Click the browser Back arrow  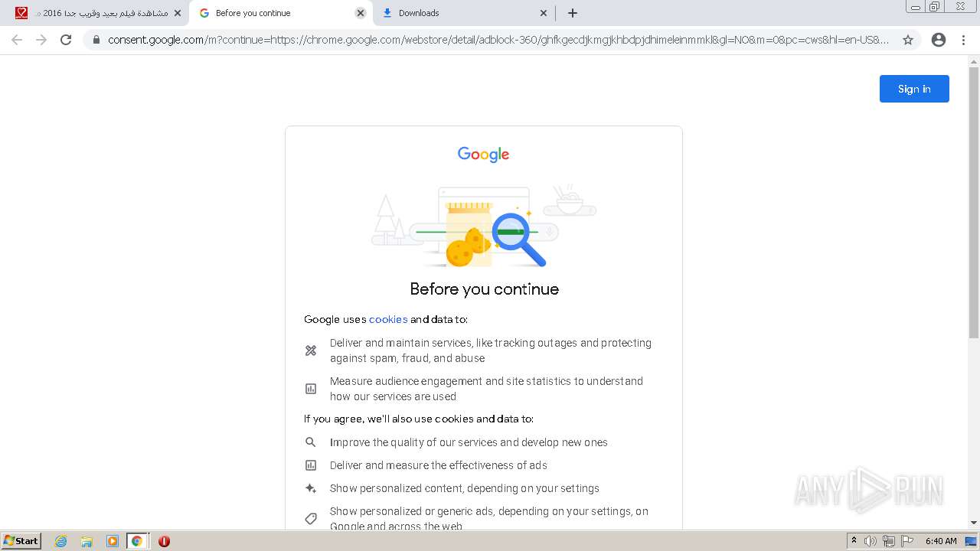pyautogui.click(x=17, y=40)
